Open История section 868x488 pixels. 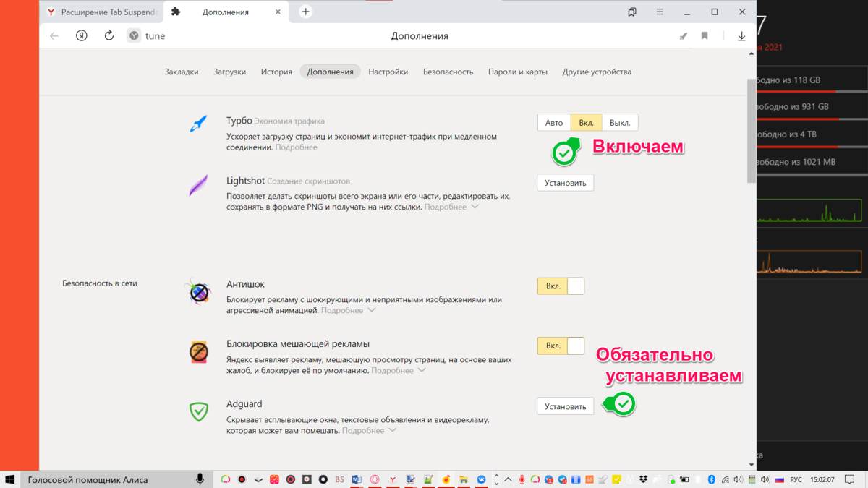pos(276,72)
